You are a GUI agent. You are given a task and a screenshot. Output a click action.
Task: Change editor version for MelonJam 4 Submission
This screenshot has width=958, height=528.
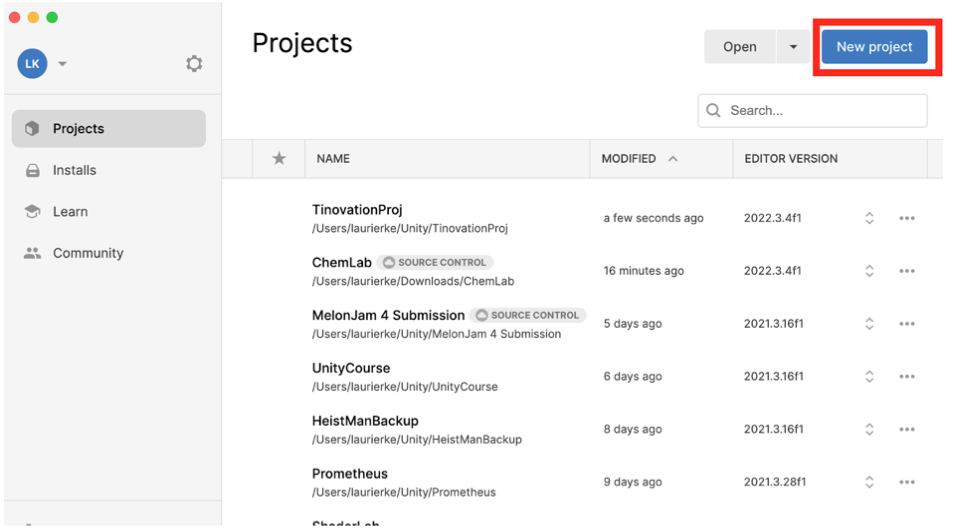pyautogui.click(x=869, y=324)
